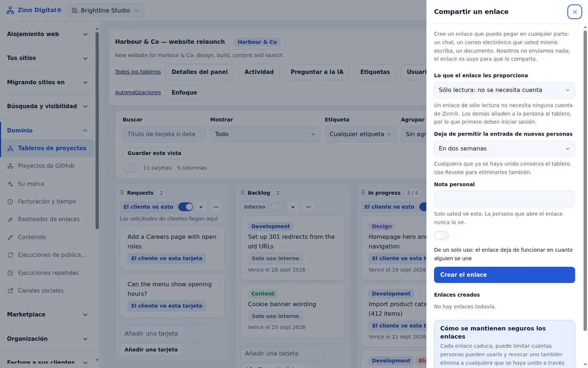
Task: Click building icon in Brightline Studio selector
Action: 74,11
